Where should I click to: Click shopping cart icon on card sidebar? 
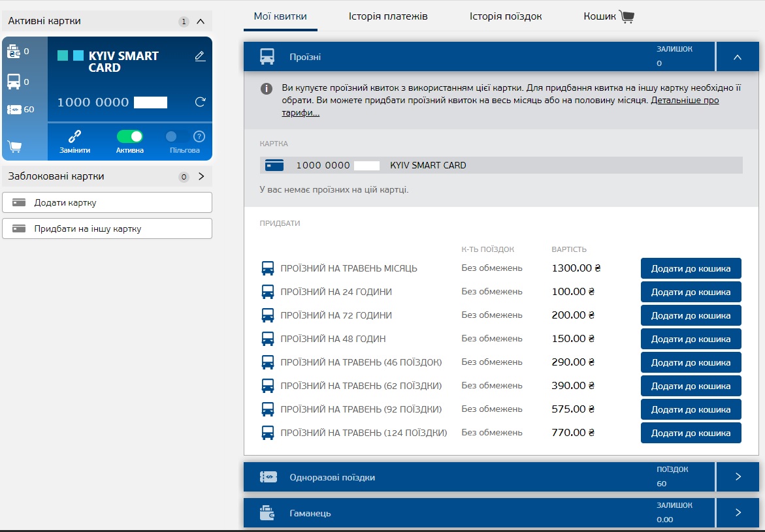14,146
